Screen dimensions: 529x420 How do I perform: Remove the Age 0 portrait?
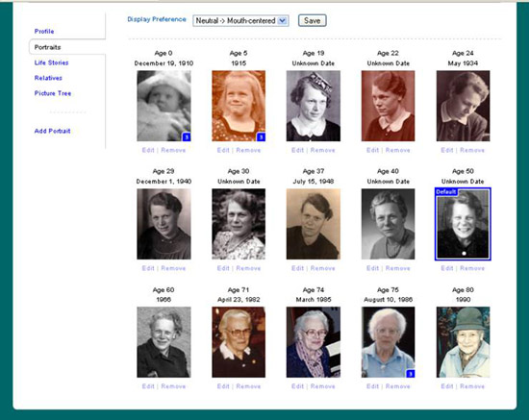coord(173,150)
